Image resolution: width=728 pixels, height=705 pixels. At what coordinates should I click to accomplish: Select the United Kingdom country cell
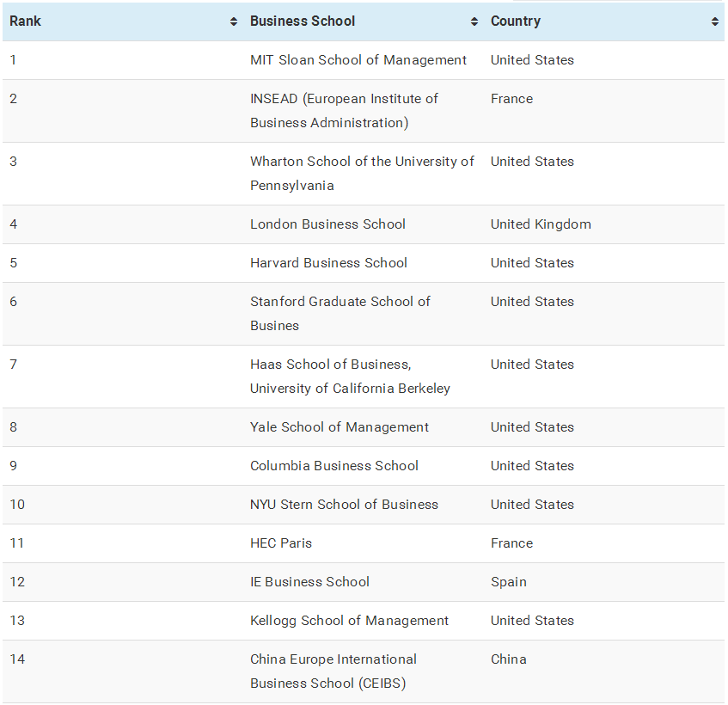541,224
